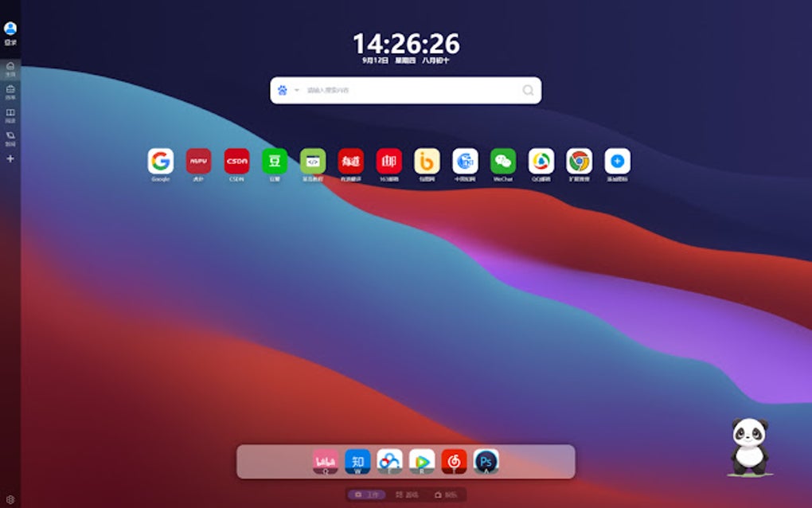Launch Photoshop from the bottom dock
This screenshot has height=508, width=812.
pos(484,460)
